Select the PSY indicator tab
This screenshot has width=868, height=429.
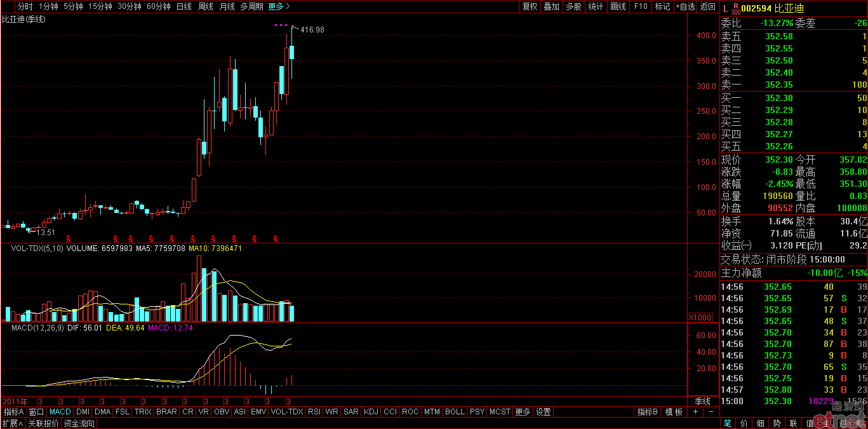(477, 412)
